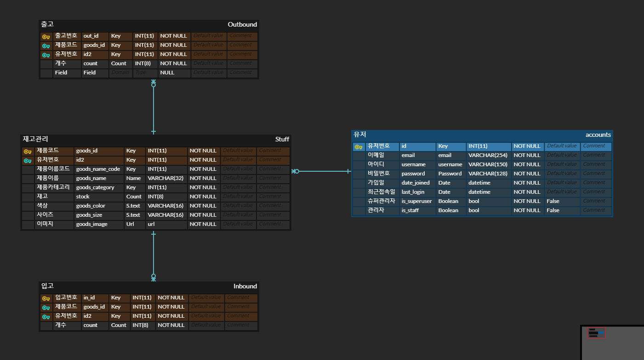Click the cyan key icon in Outbound's goods_id row
This screenshot has width=644, height=360.
pos(46,45)
